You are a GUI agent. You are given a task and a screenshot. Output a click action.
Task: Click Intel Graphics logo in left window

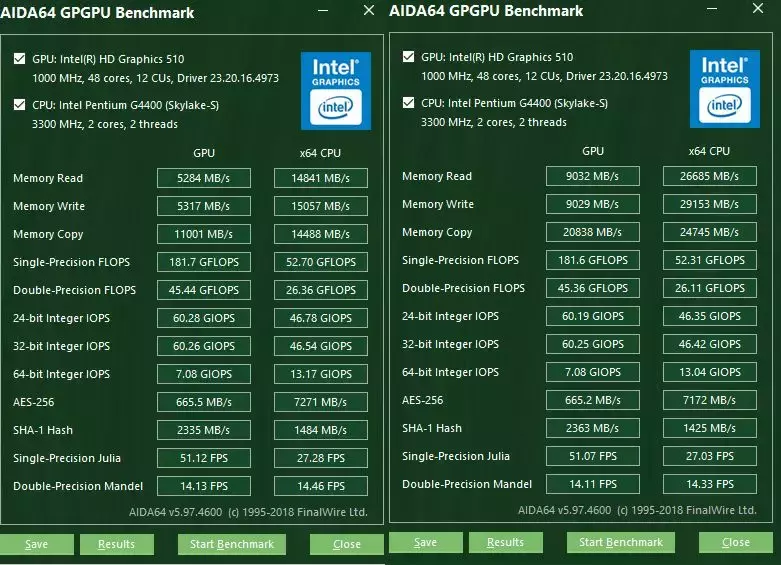pos(336,91)
